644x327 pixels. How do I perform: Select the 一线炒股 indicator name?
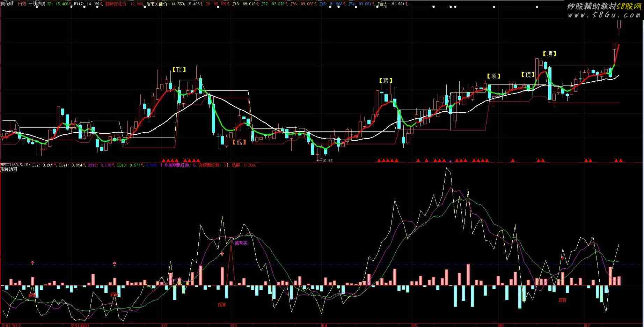(x=37, y=4)
